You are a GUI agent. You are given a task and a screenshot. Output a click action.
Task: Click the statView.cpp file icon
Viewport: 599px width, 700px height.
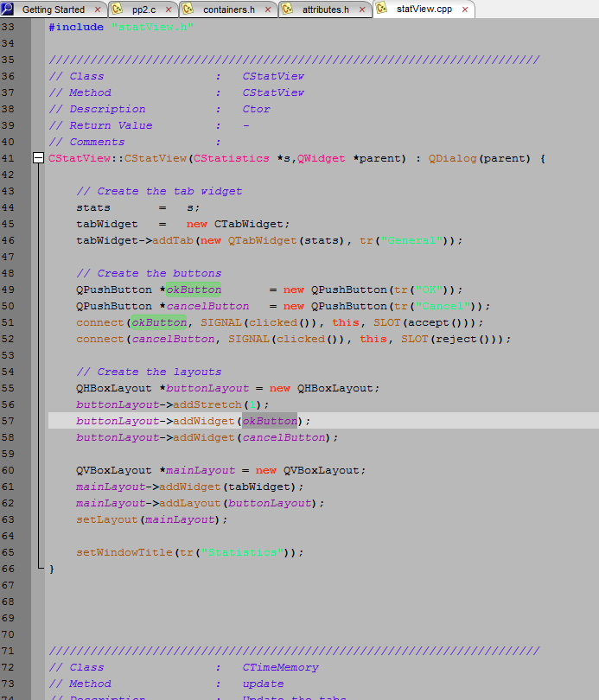381,10
